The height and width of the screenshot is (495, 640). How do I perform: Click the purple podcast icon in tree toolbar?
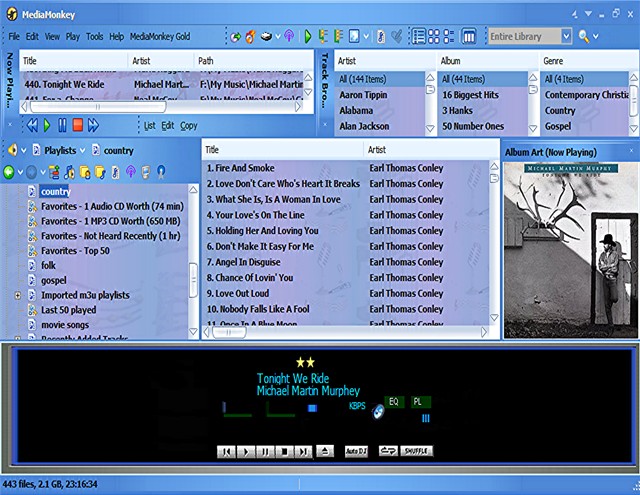tap(131, 172)
